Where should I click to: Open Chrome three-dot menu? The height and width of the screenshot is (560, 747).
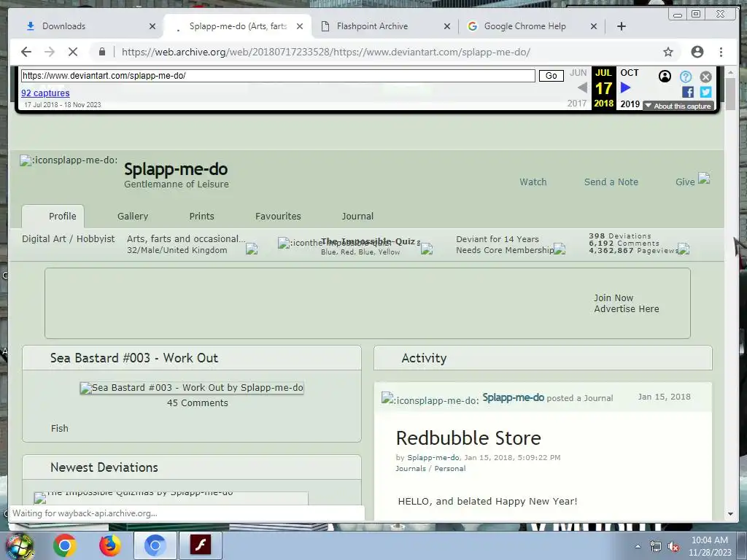pos(721,52)
